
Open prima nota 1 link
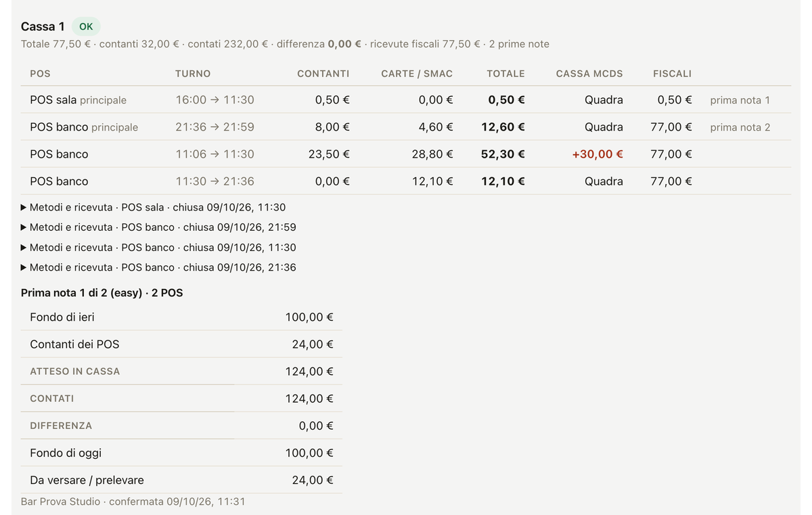point(740,100)
